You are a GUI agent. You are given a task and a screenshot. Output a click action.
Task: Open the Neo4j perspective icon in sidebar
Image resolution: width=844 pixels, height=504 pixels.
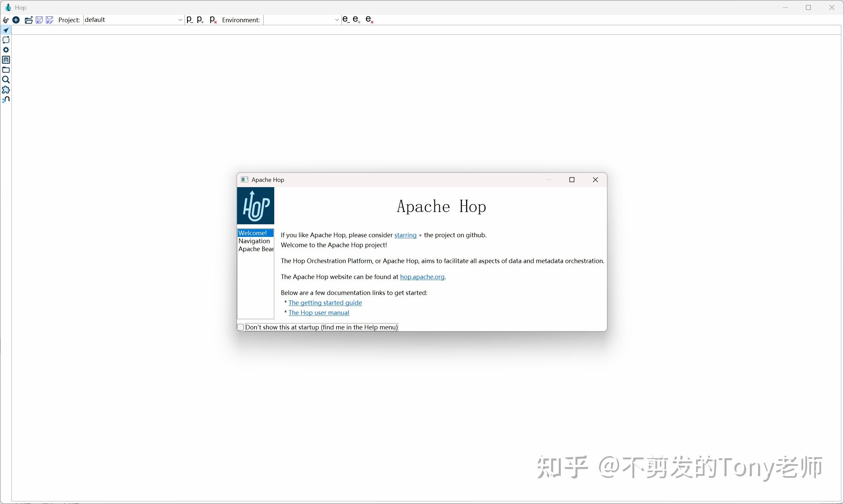coord(6,99)
